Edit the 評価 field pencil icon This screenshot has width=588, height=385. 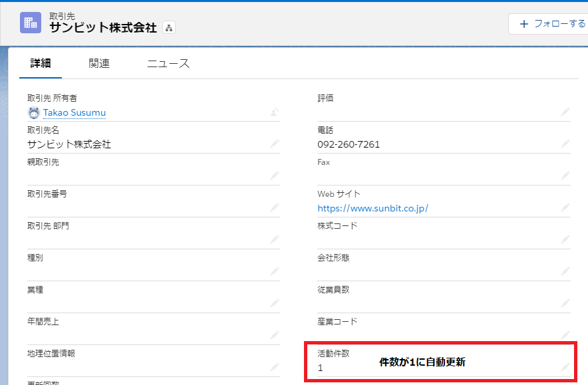coord(565,112)
